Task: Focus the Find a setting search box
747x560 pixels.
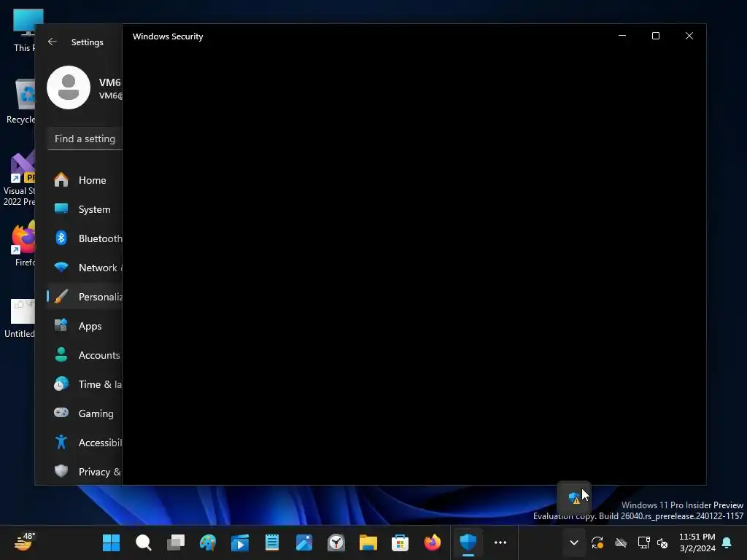Action: pyautogui.click(x=85, y=139)
